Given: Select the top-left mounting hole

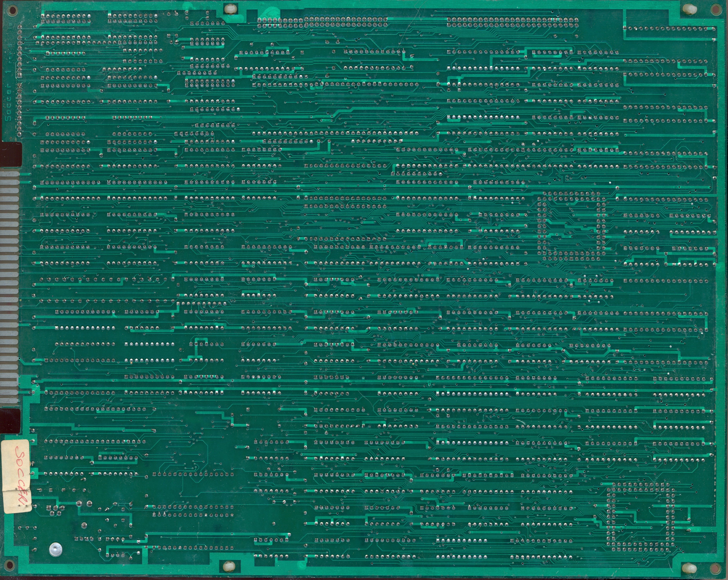Looking at the screenshot, I should pos(13,10).
